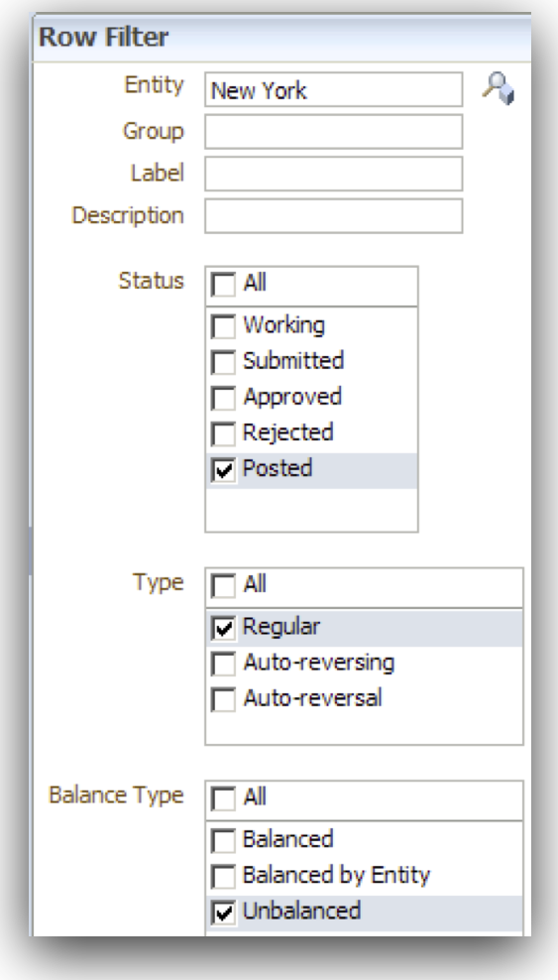
Task: Enable the Auto-reversing type checkbox
Action: [223, 664]
